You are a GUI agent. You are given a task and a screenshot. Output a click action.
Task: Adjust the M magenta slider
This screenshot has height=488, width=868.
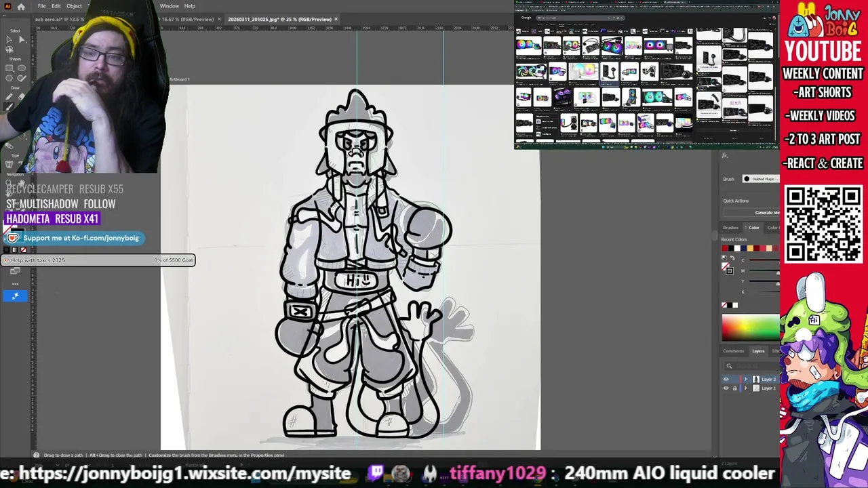[763, 271]
